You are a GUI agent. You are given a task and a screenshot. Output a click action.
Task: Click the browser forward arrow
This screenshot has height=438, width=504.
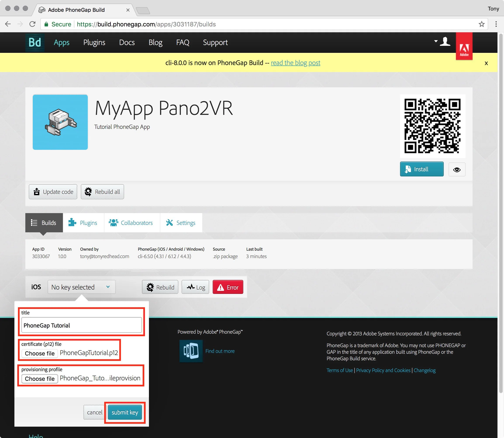tap(20, 24)
